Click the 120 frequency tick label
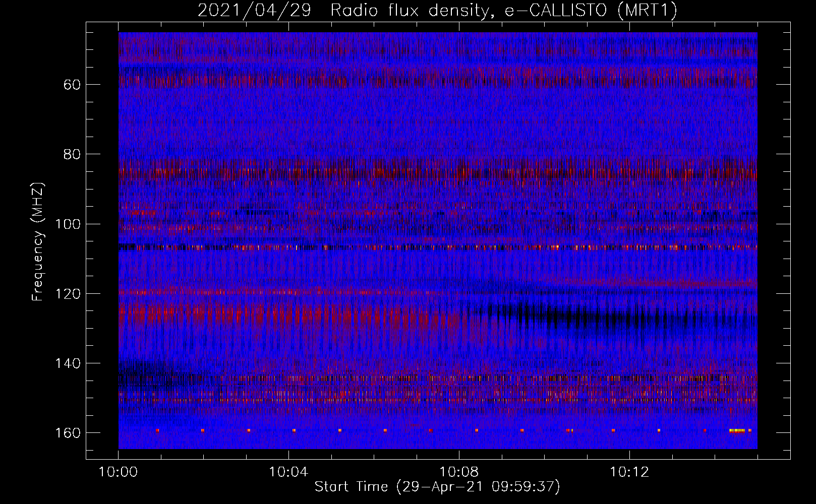The image size is (816, 504). (68, 294)
